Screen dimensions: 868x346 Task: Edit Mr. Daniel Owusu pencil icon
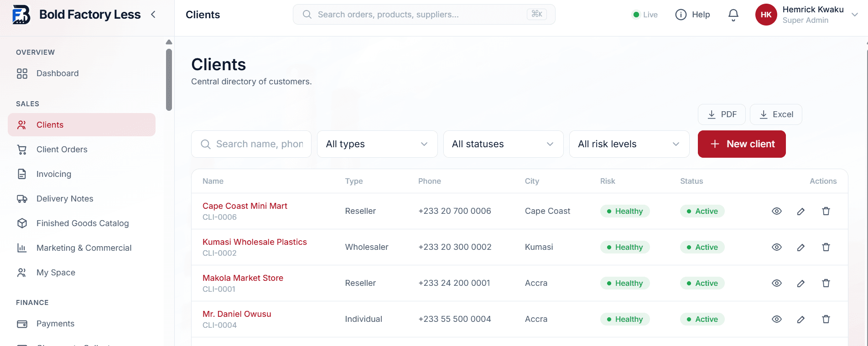[801, 319]
